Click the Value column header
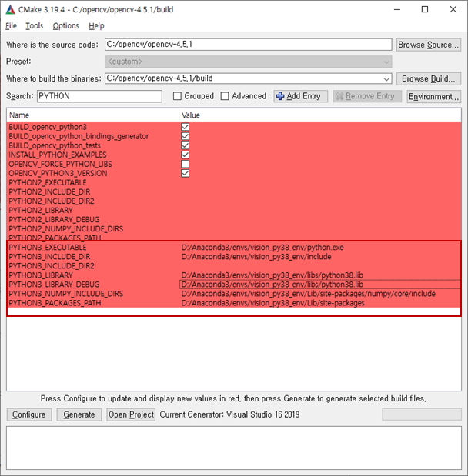The height and width of the screenshot is (476, 468). coord(320,115)
